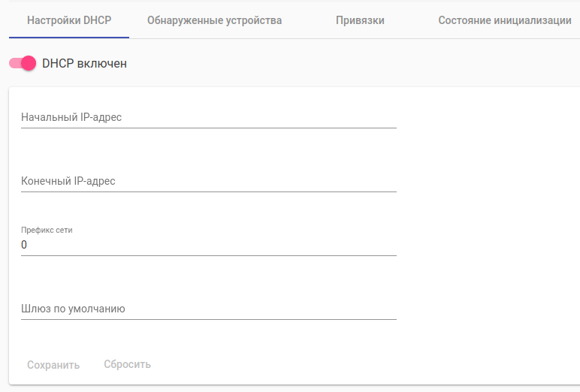
Task: Focus the Шлюз по умолчанию field
Action: click(x=208, y=309)
